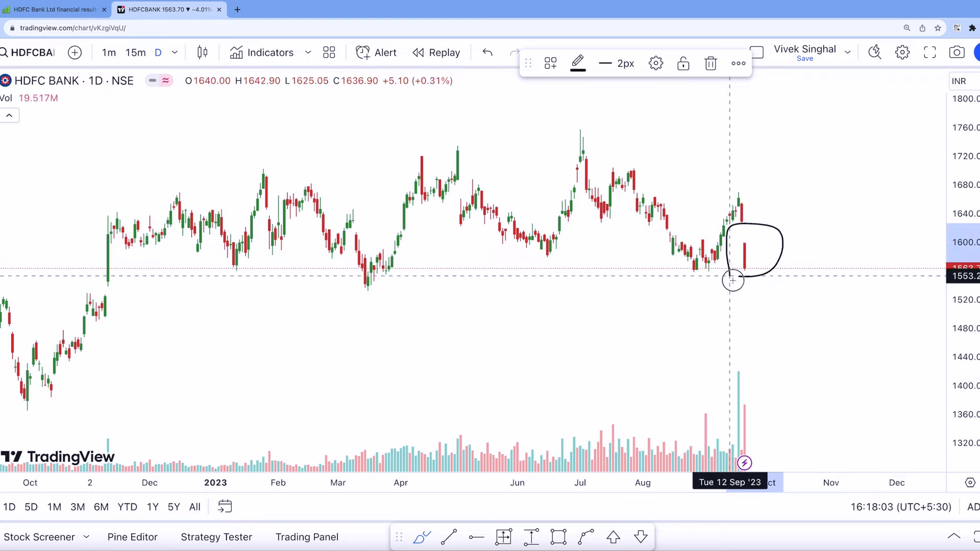Viewport: 980px width, 551px height.
Task: Toggle the extended session indicator pill
Action: click(x=159, y=81)
